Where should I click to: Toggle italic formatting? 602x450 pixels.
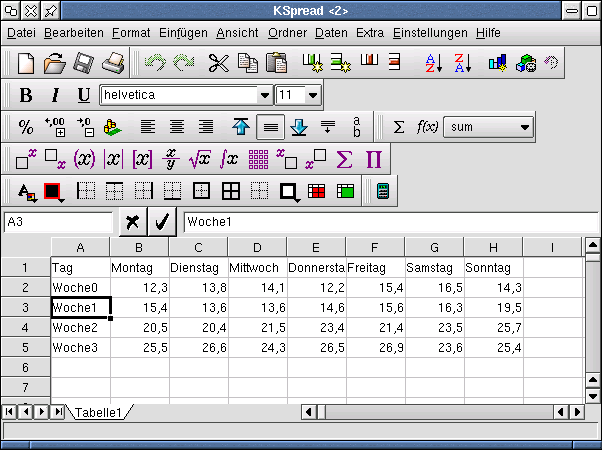55,96
